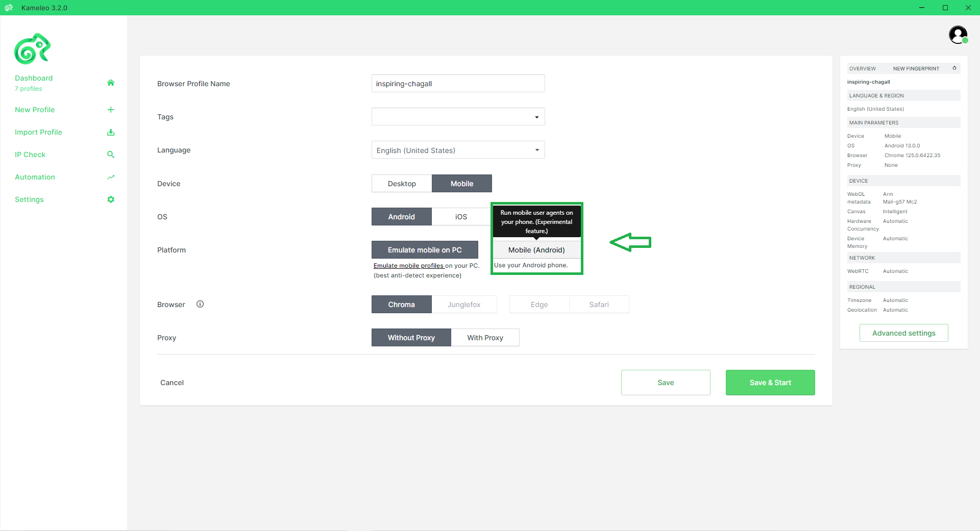Switch to the Overview tab

point(863,68)
